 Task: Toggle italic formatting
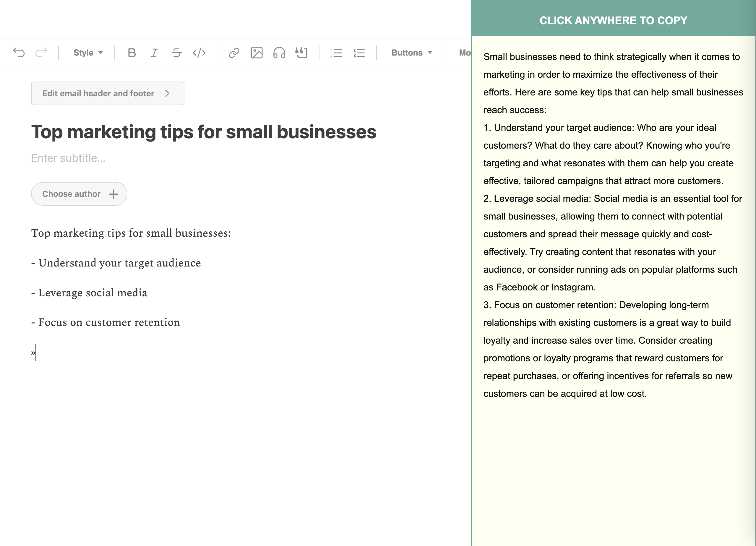point(154,53)
